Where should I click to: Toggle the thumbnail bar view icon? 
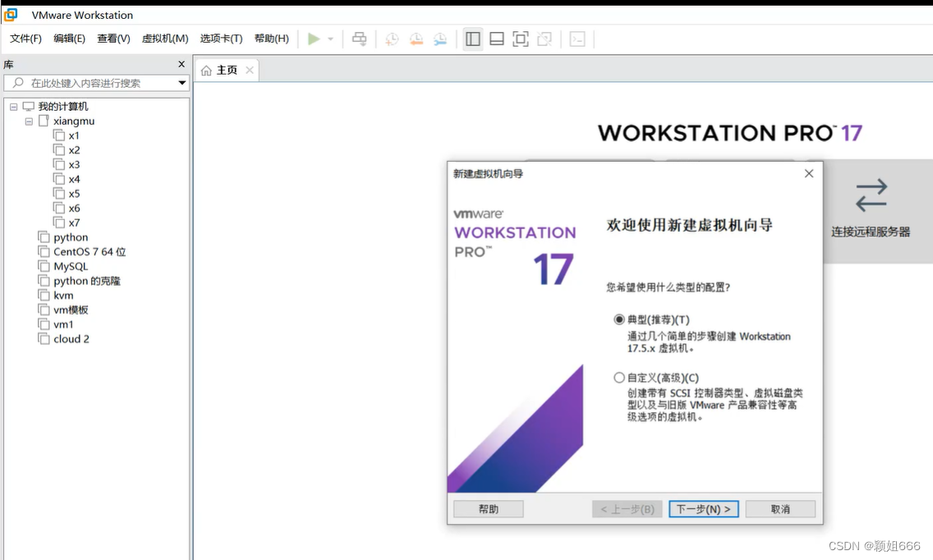[497, 39]
